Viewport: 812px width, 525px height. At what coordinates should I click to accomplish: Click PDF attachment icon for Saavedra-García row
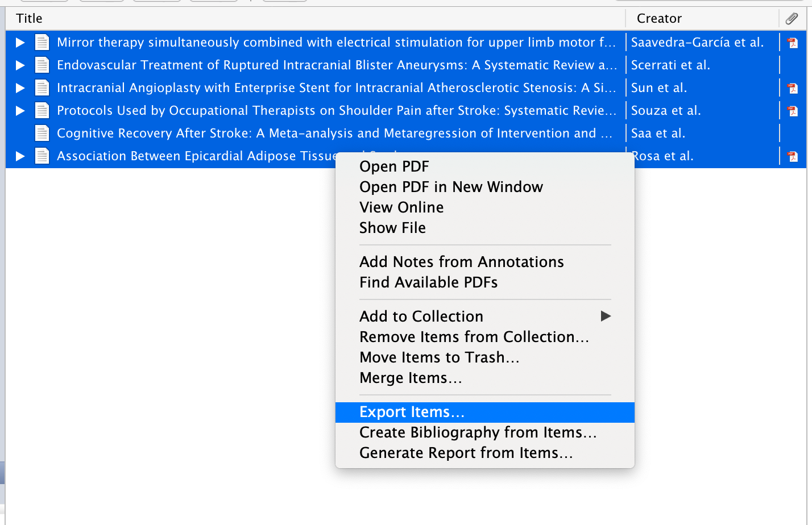[792, 43]
